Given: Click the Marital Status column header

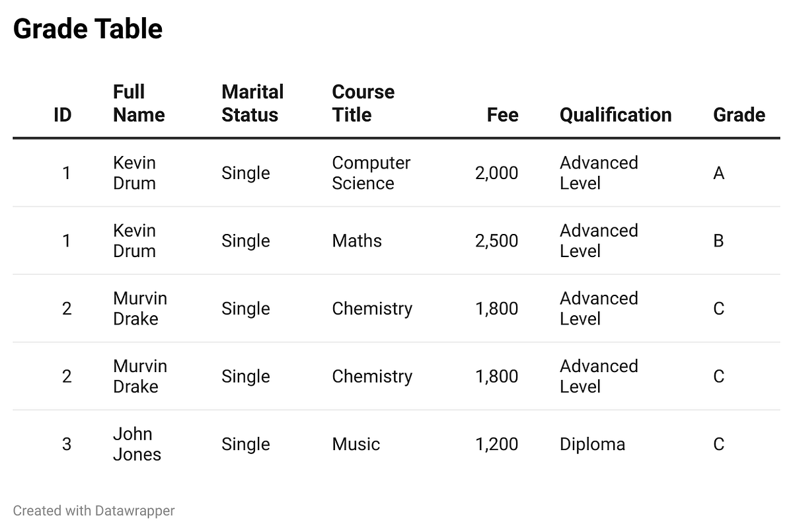Looking at the screenshot, I should (x=252, y=103).
